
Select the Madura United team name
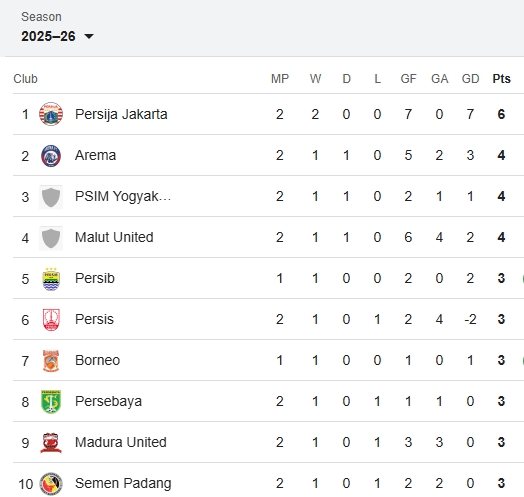click(121, 442)
